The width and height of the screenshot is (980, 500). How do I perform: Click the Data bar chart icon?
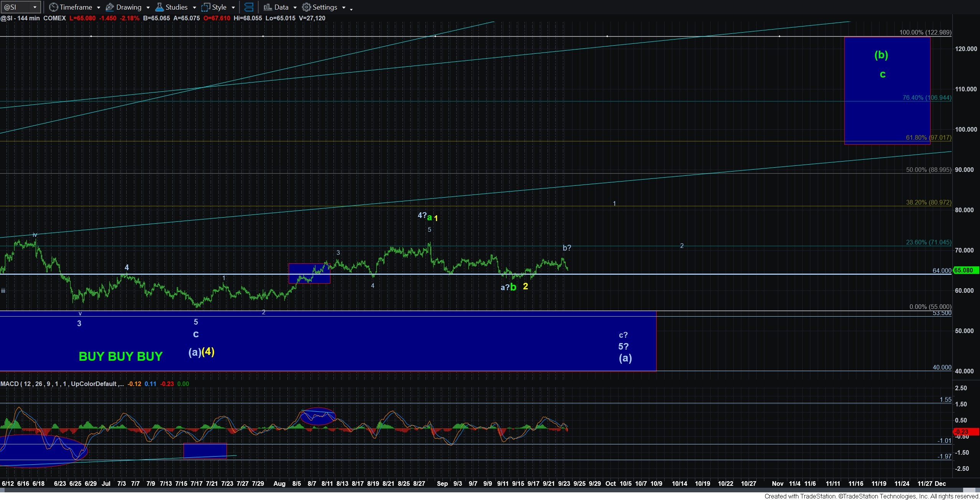tap(268, 7)
